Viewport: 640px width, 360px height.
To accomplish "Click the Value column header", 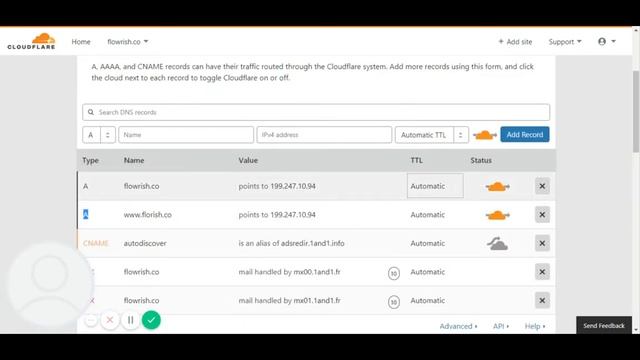I will pos(248,160).
